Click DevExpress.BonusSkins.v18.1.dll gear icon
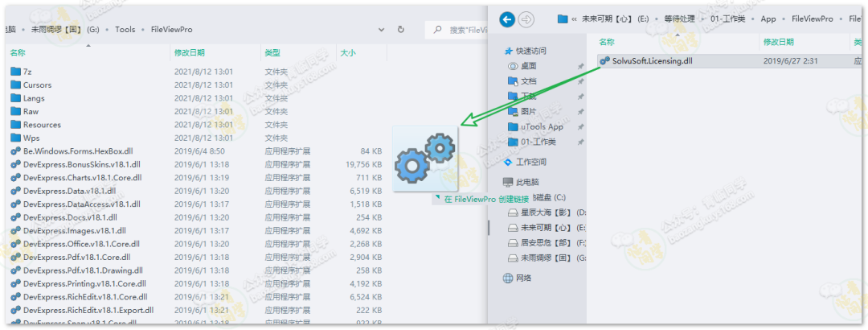 (x=15, y=164)
